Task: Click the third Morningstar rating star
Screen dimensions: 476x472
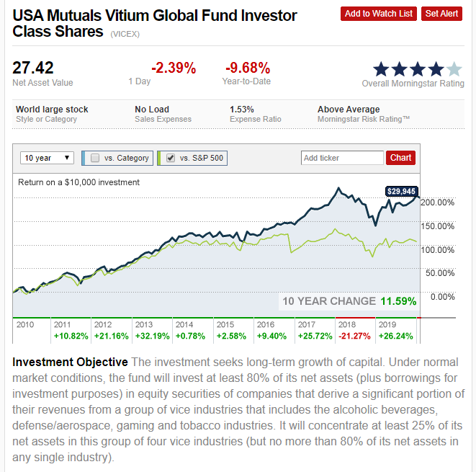Action: click(x=418, y=69)
